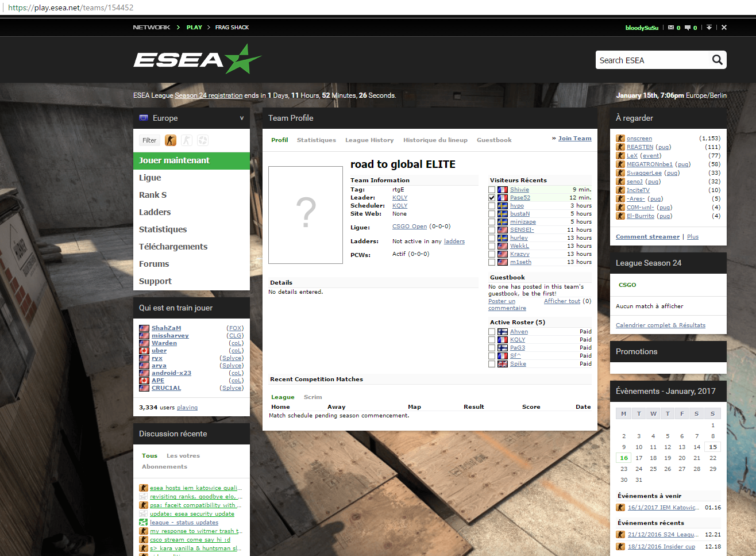
Task: Check the box next to visitor bustaN
Action: [x=492, y=214]
